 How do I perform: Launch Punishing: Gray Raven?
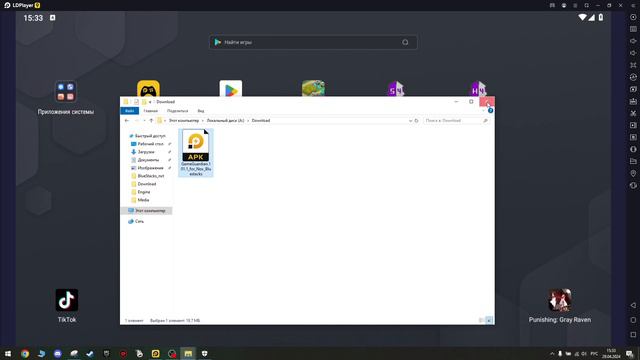(560, 306)
